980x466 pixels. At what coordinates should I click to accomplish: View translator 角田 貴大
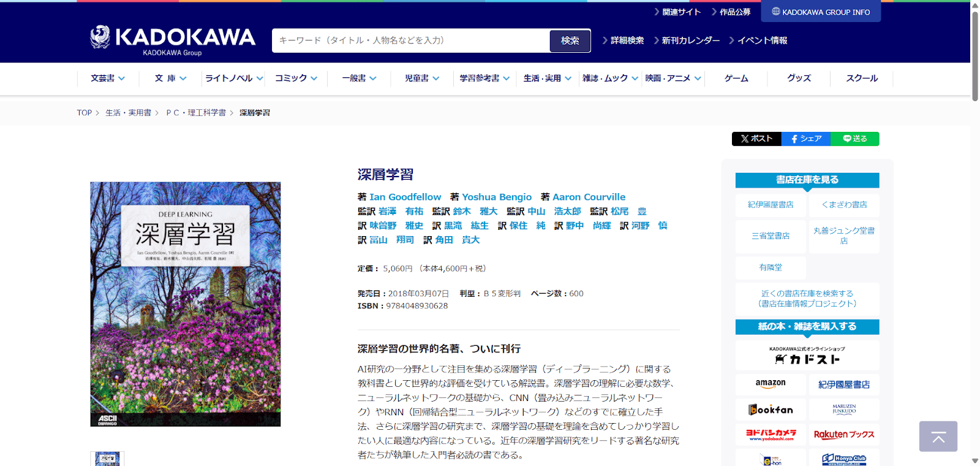458,240
